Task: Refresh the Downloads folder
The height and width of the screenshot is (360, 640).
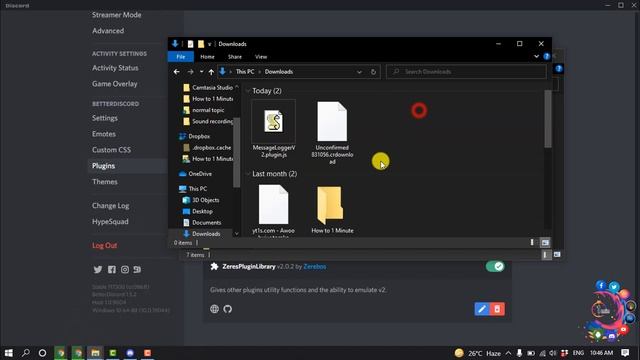Action: [373, 72]
